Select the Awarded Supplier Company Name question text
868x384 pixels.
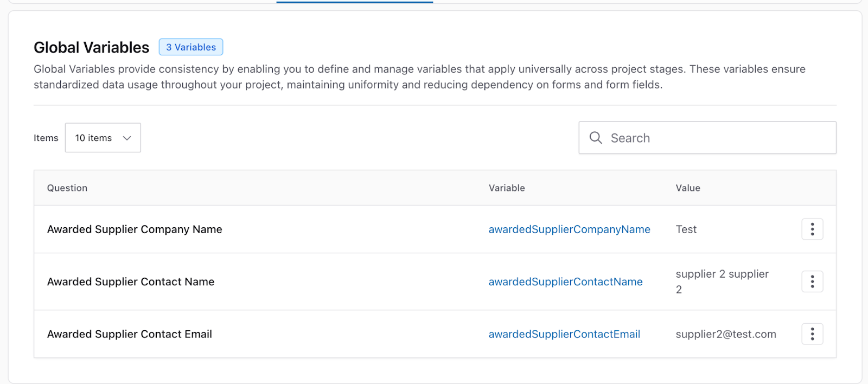[x=135, y=229]
